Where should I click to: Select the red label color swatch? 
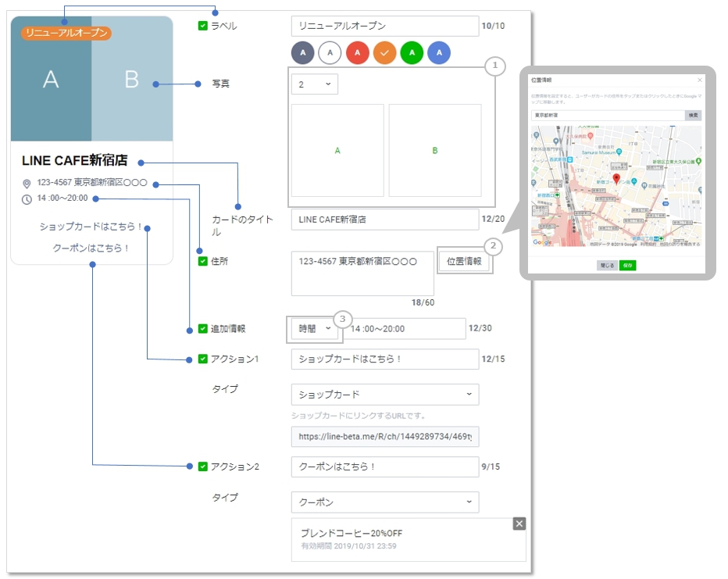tap(357, 53)
